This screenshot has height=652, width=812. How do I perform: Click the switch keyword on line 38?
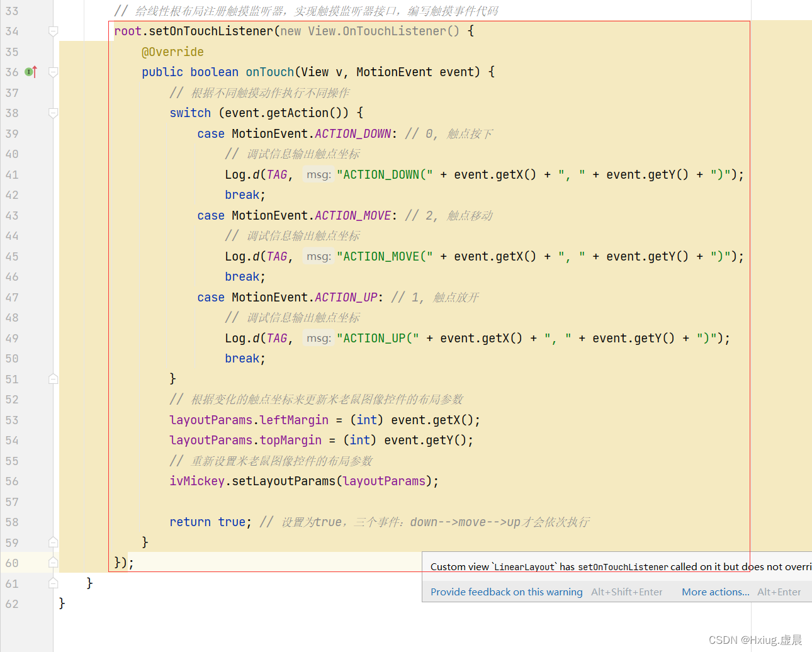pos(190,113)
